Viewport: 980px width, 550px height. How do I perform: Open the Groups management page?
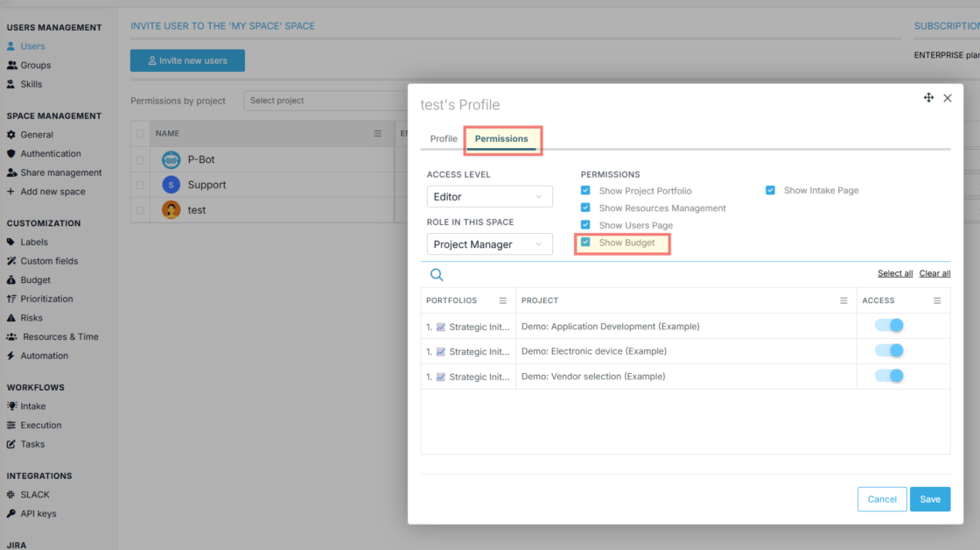[x=38, y=65]
